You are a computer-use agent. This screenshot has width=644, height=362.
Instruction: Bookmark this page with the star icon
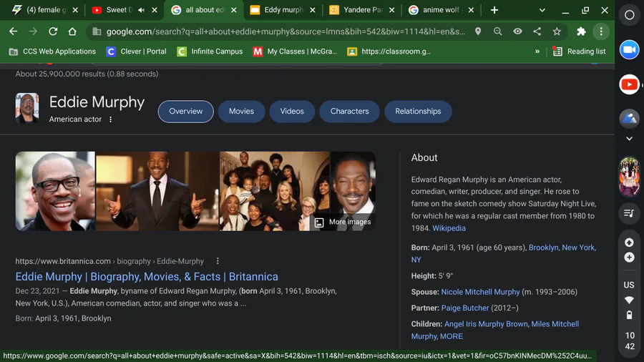[x=557, y=31]
